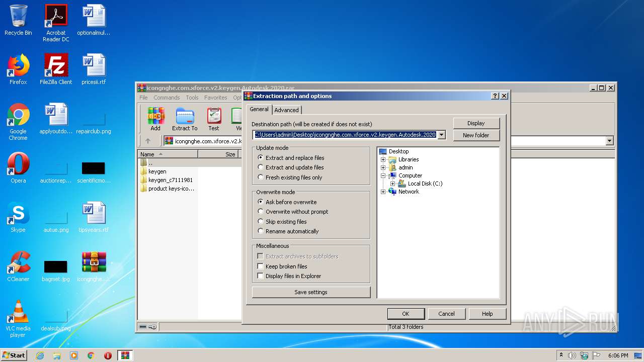Show hidden system tray icons
Viewport: 644px width, 362px height.
click(561, 355)
